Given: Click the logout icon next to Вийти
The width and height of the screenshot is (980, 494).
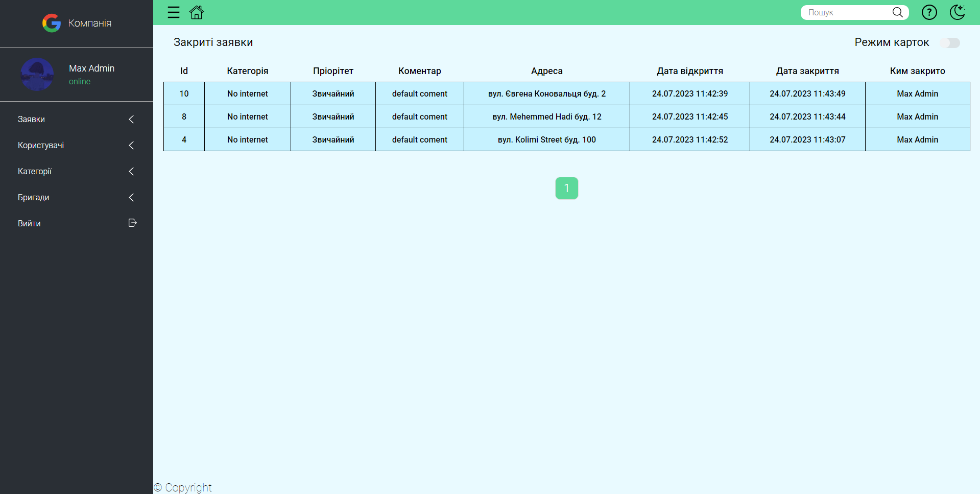Looking at the screenshot, I should 132,223.
